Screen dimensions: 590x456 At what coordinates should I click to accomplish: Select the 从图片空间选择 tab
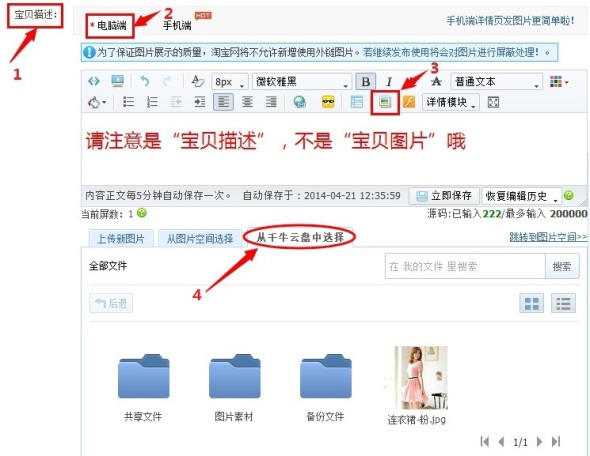(200, 239)
